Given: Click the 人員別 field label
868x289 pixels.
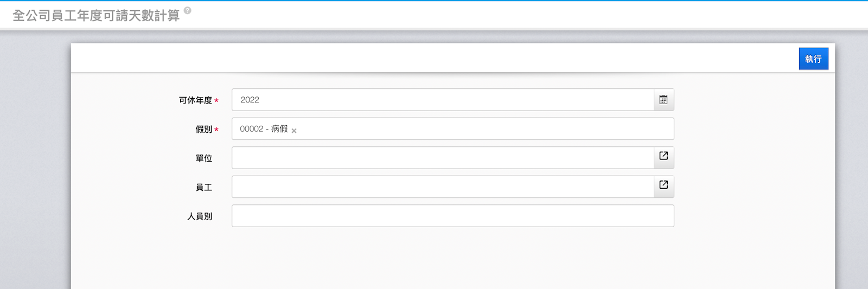Looking at the screenshot, I should (x=200, y=216).
